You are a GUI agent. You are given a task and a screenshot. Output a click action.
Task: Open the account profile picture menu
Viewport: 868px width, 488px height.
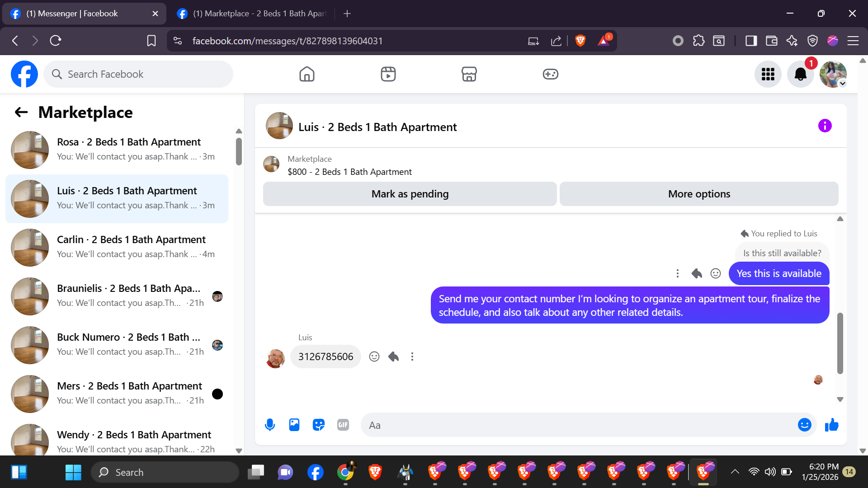[833, 74]
